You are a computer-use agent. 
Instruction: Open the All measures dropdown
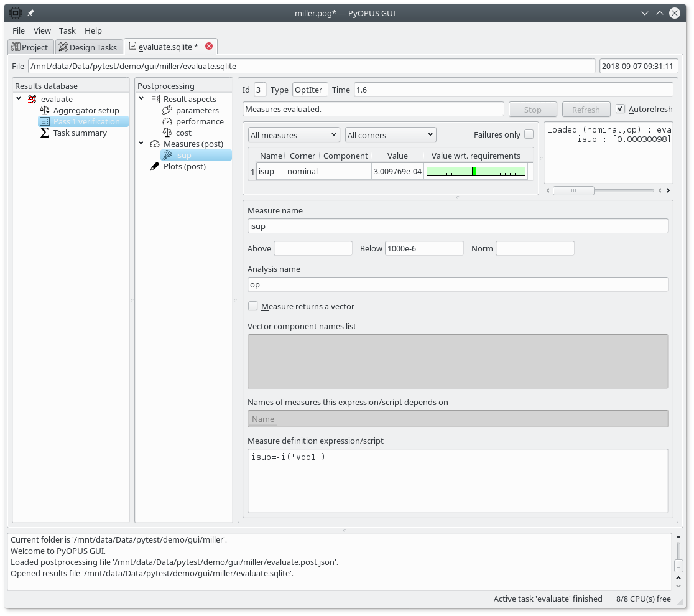pyautogui.click(x=294, y=135)
